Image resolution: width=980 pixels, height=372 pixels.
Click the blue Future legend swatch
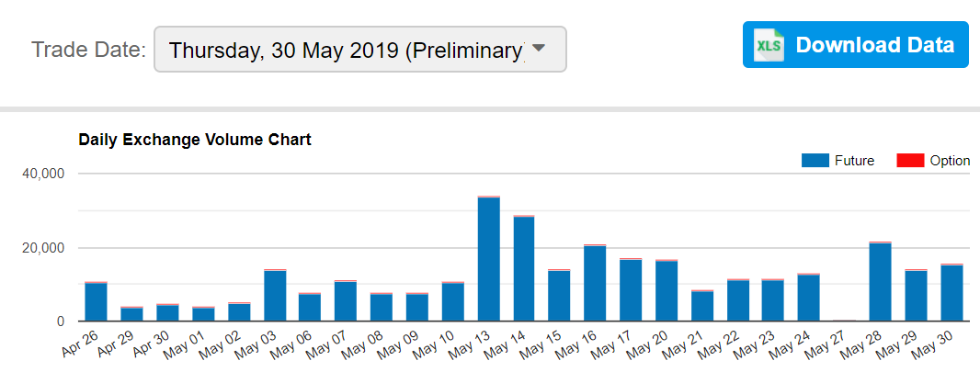click(x=815, y=161)
